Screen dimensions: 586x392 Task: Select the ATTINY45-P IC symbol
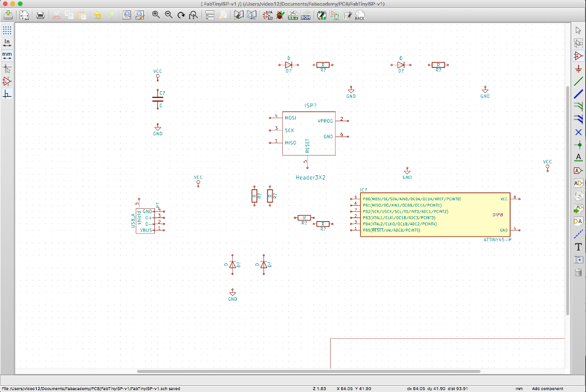(435, 214)
